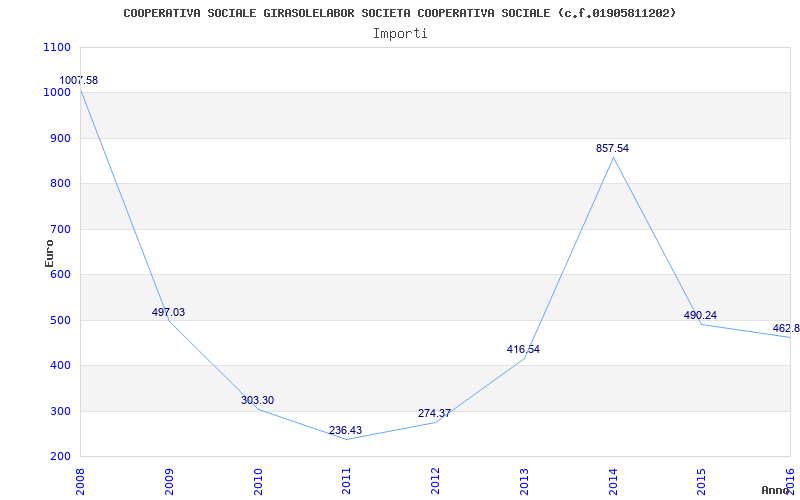Click the Anno x-axis title
The width and height of the screenshot is (800, 500).
(x=776, y=490)
